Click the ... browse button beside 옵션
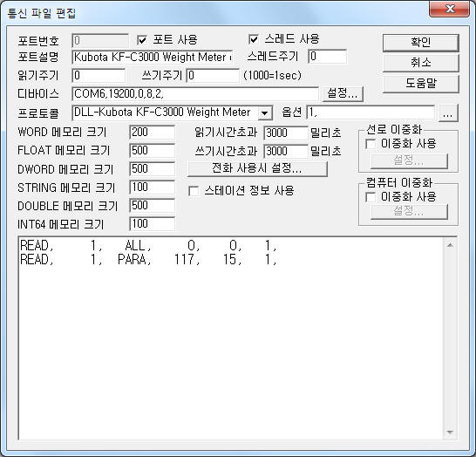This screenshot has width=476, height=457. click(x=448, y=113)
